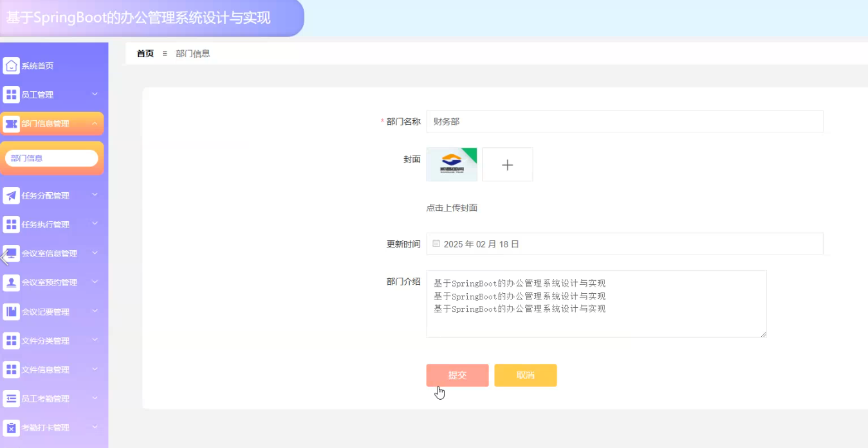Open the 部门信息 submenu item
The width and height of the screenshot is (868, 448).
tap(51, 158)
